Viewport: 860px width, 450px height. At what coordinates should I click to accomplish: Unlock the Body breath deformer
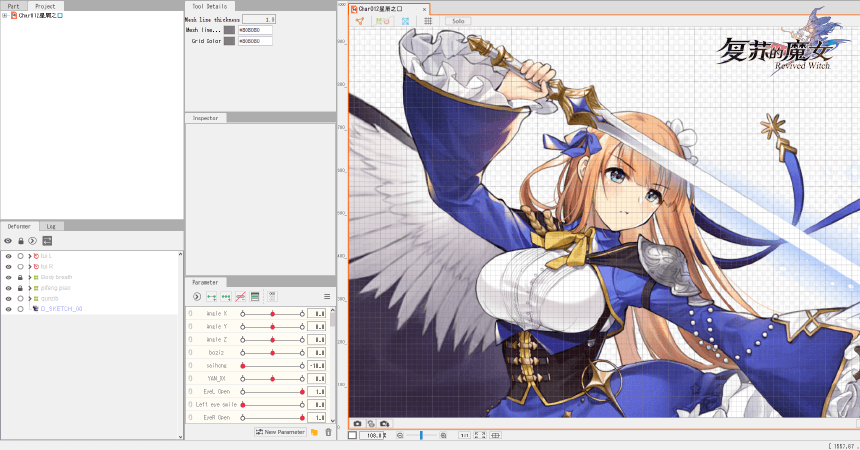[x=20, y=278]
